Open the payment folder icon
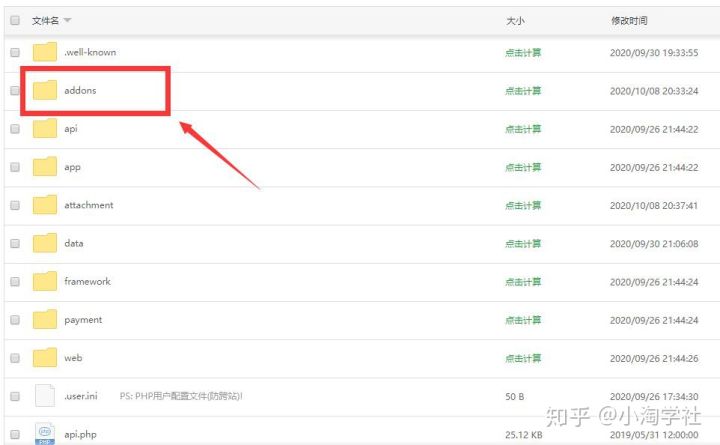The height and width of the screenshot is (445, 720). [x=45, y=319]
